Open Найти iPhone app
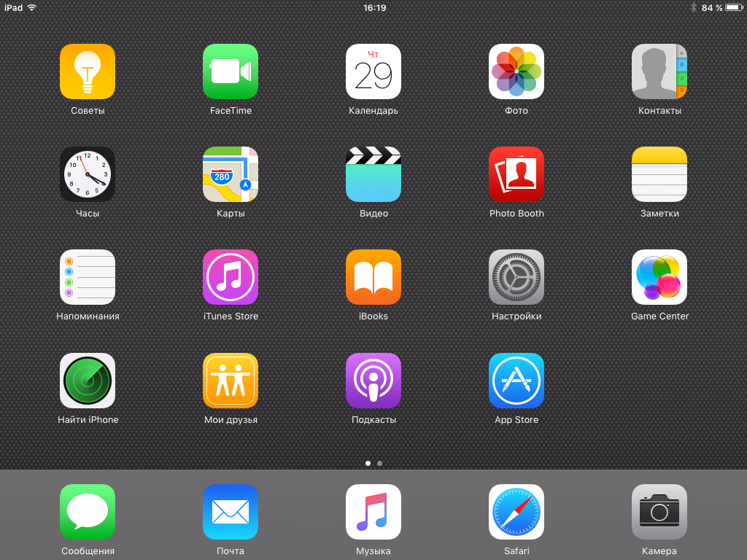747x560 pixels. (x=88, y=381)
